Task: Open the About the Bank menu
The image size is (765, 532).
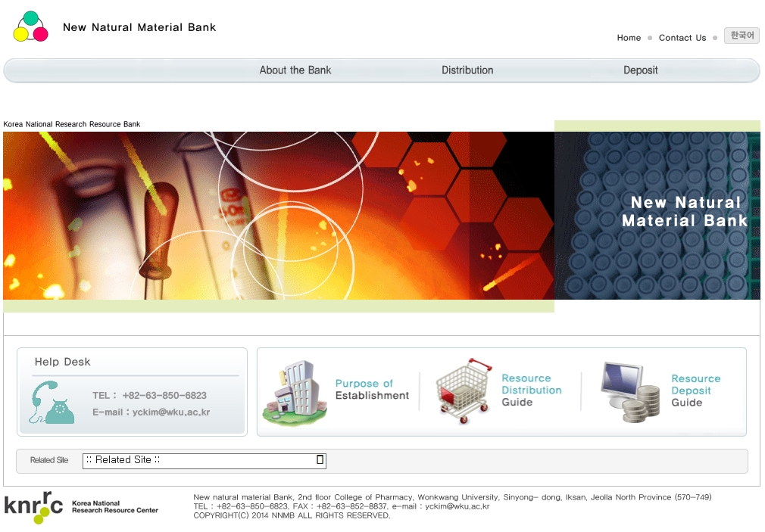Action: (295, 70)
